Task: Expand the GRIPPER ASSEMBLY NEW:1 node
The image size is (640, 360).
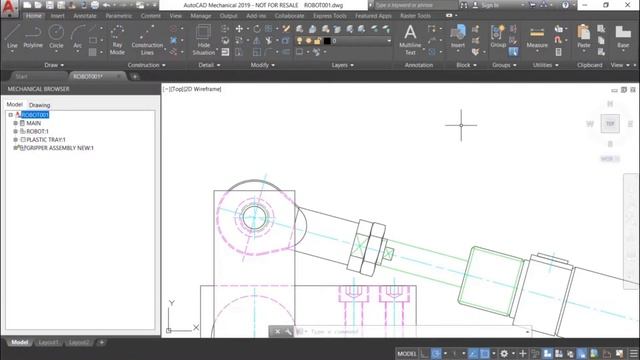Action: (x=16, y=148)
